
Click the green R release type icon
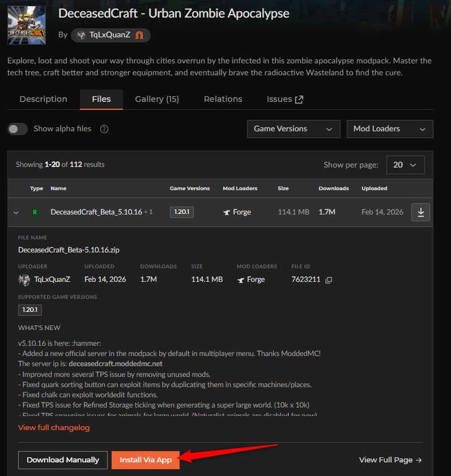tap(35, 212)
